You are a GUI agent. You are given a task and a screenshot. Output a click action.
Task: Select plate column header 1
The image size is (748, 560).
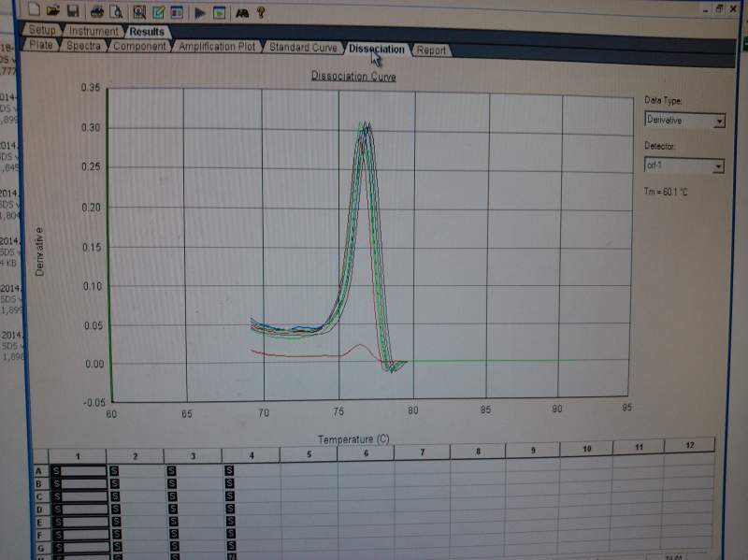78,456
